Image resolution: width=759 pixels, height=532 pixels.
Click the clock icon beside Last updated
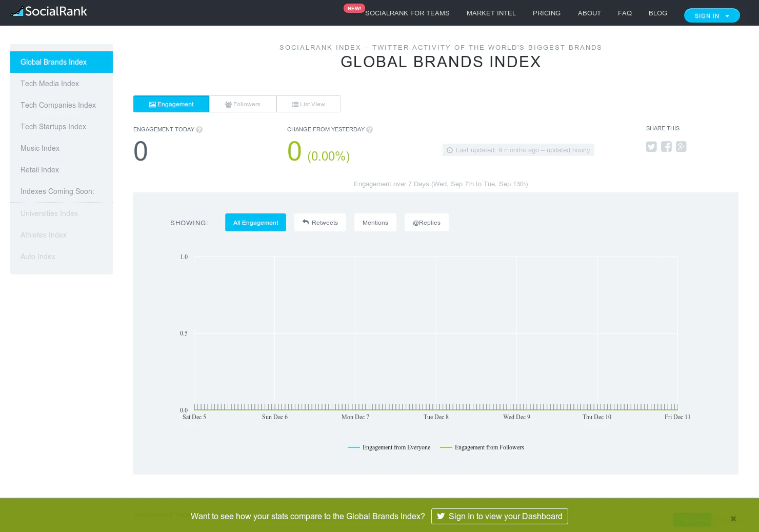[450, 150]
